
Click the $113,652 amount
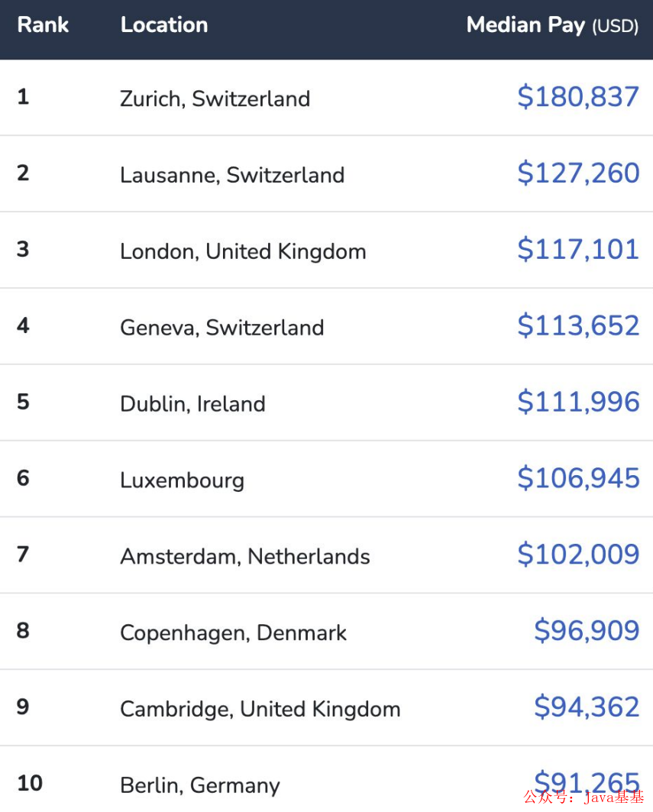pyautogui.click(x=578, y=325)
